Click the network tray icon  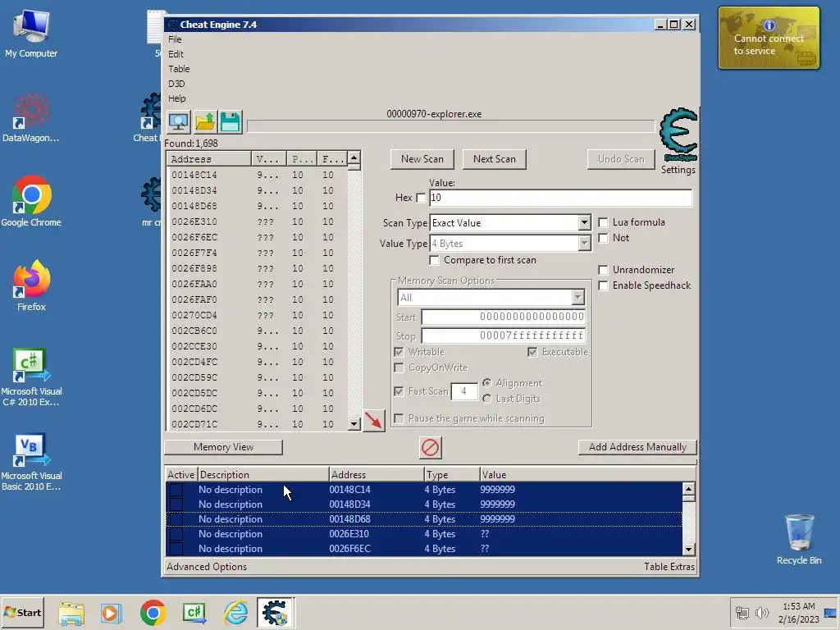[x=742, y=612]
